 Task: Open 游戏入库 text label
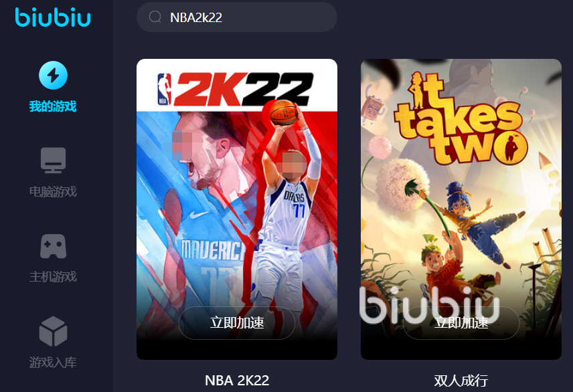coord(53,362)
